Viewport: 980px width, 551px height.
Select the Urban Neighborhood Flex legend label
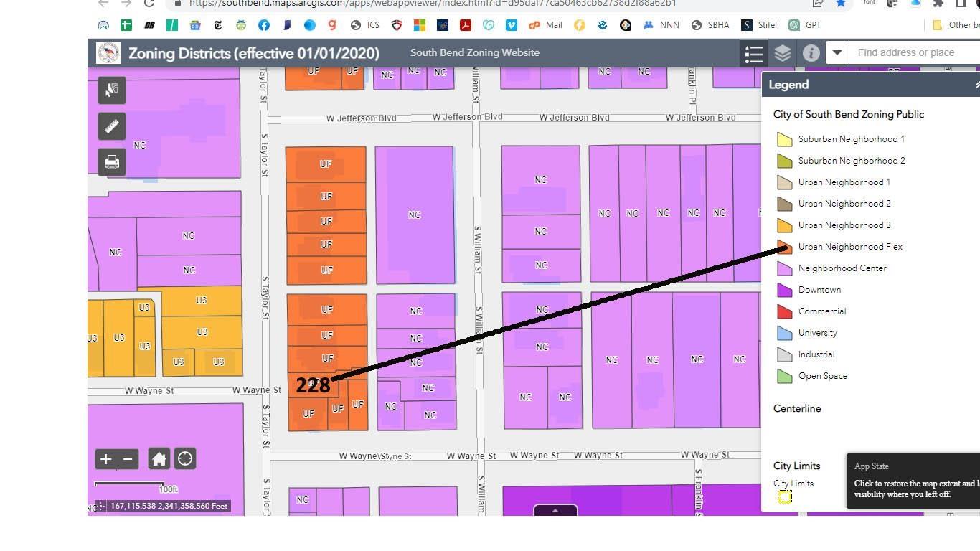coord(850,247)
